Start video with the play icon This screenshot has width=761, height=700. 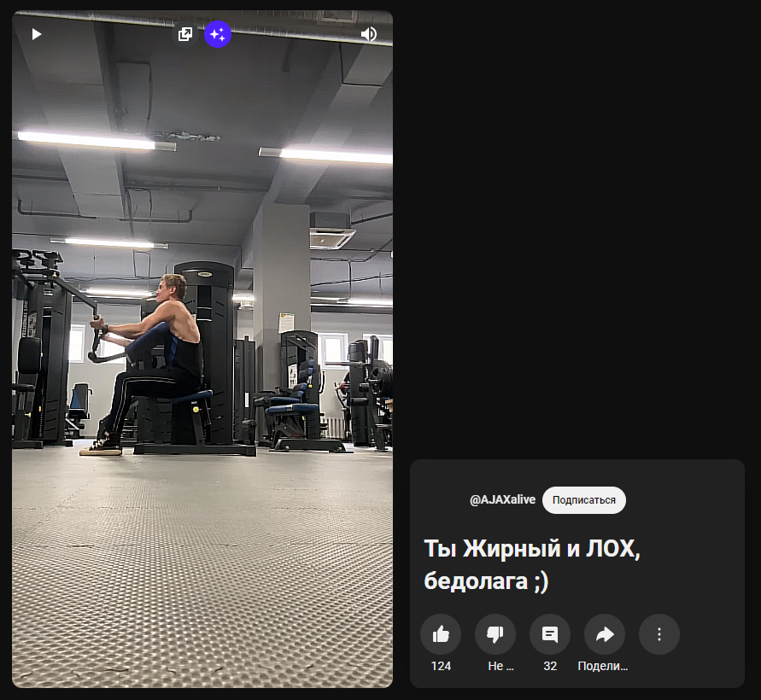click(37, 34)
